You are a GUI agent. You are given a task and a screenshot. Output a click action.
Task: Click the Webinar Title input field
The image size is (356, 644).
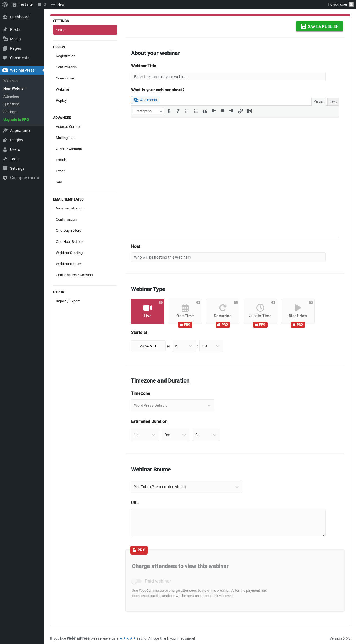[228, 77]
